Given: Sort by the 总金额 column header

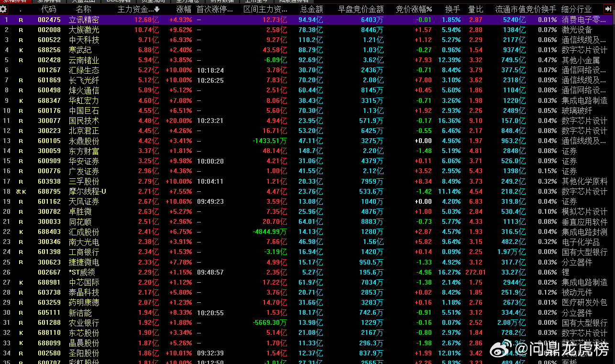Looking at the screenshot, I should (311, 9).
